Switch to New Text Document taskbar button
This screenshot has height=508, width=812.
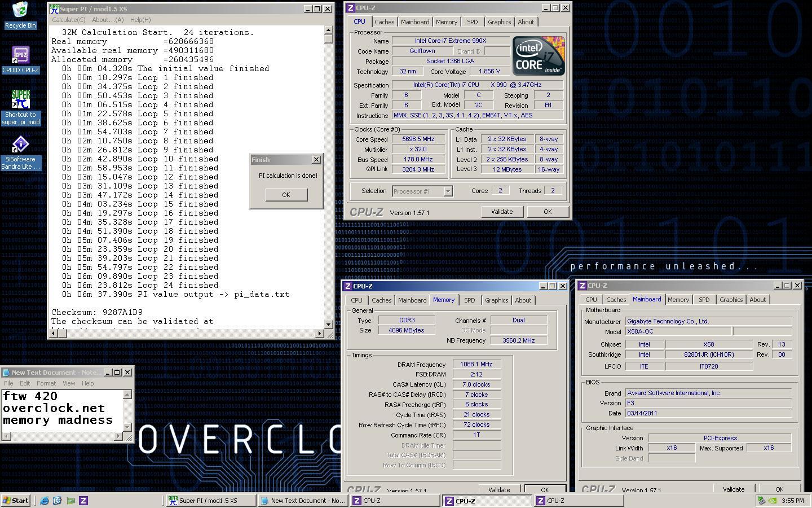(x=302, y=501)
